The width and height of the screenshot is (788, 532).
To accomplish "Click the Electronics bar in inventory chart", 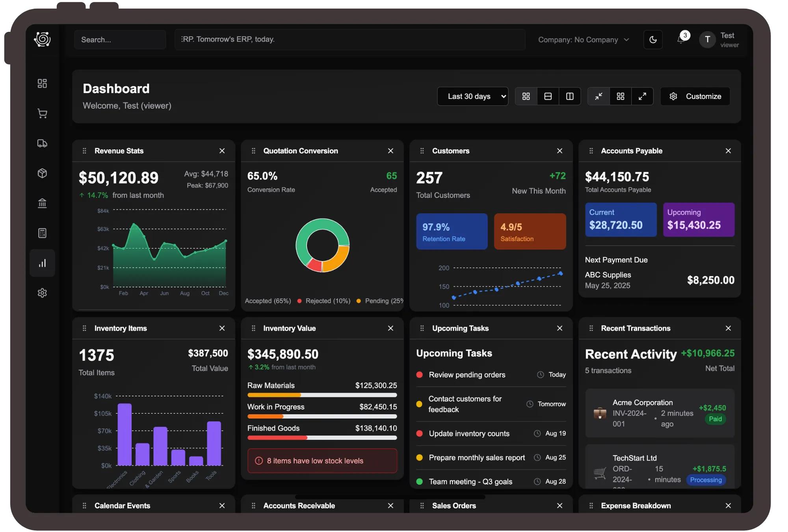I will (x=125, y=434).
